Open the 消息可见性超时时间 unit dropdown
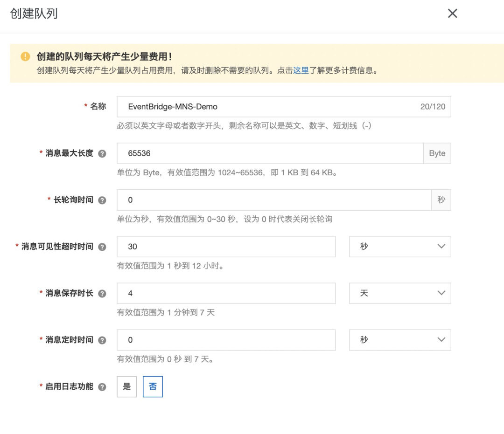 tap(400, 247)
